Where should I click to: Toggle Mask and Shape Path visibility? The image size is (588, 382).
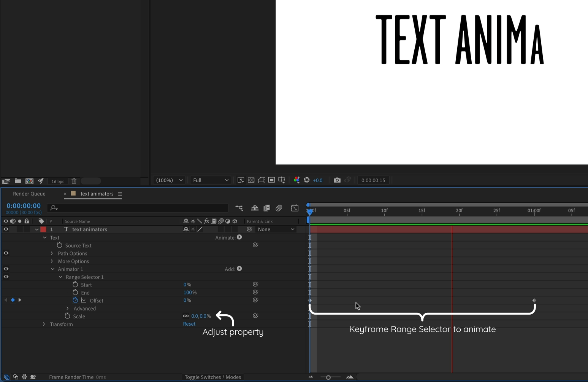[x=261, y=180]
